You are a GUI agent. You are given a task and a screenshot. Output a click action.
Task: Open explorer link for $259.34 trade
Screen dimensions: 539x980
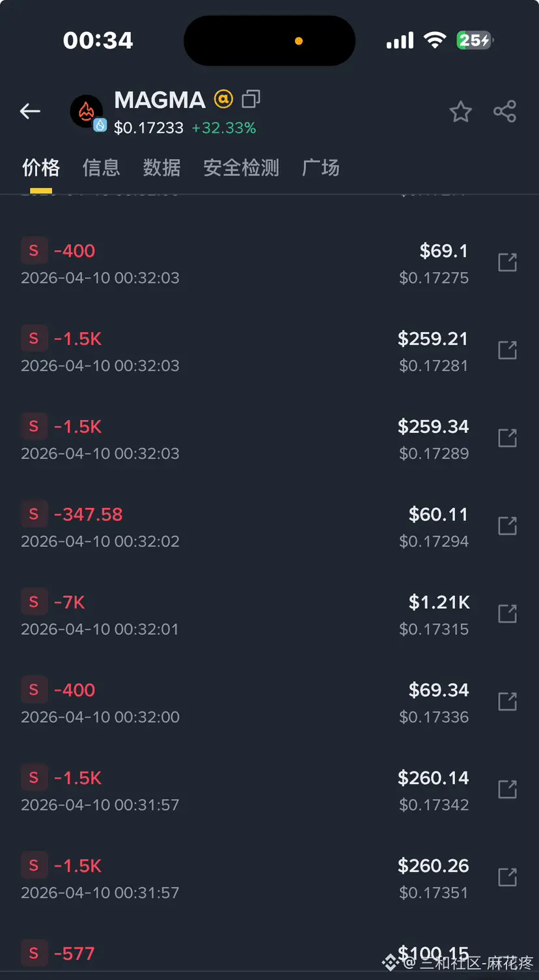(x=507, y=438)
